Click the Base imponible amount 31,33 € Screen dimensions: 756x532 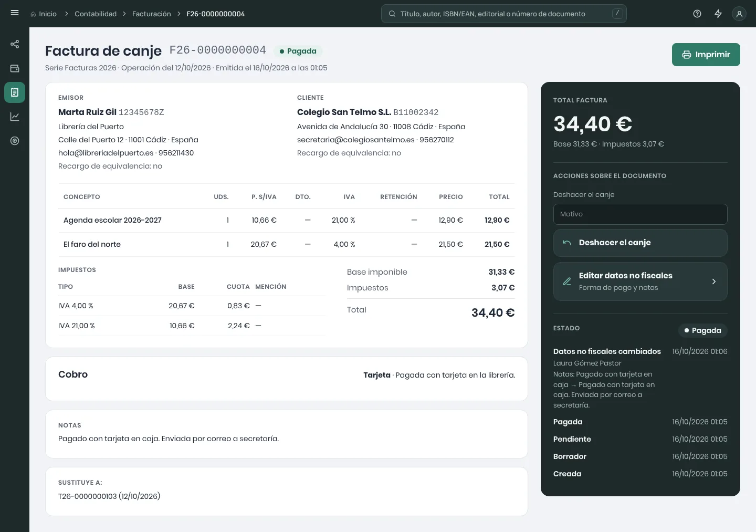[501, 272]
